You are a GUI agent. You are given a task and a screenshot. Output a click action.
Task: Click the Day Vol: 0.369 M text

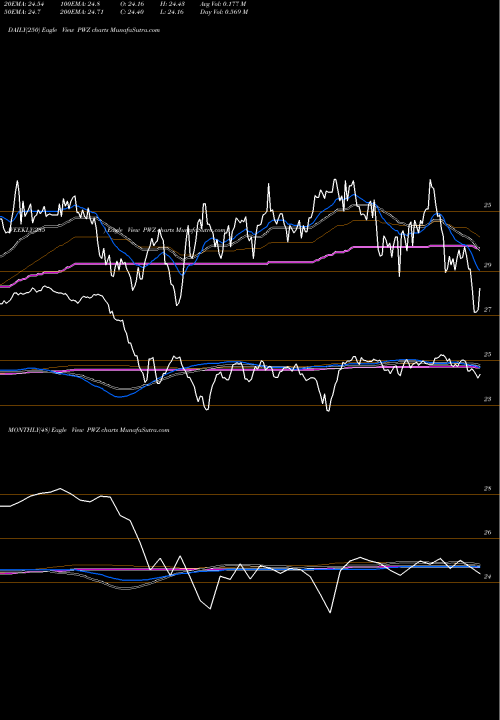224,12
